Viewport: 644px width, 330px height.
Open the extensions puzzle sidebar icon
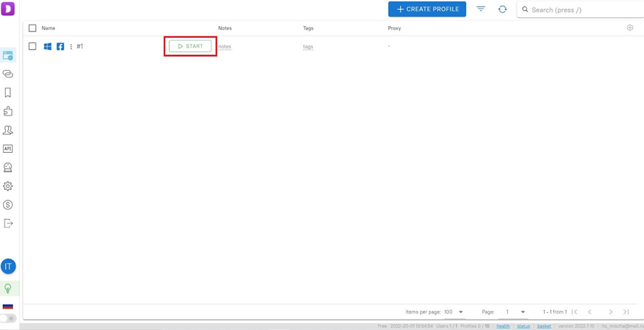(7, 112)
